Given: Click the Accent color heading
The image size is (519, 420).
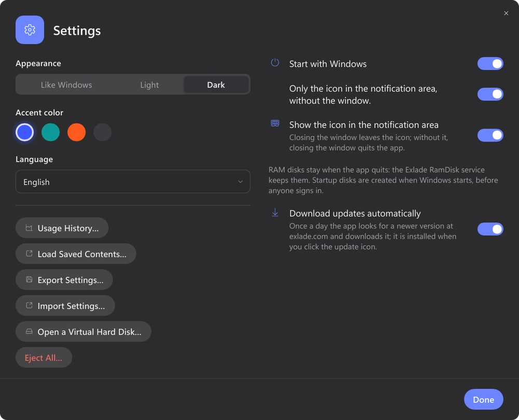Looking at the screenshot, I should coord(39,113).
